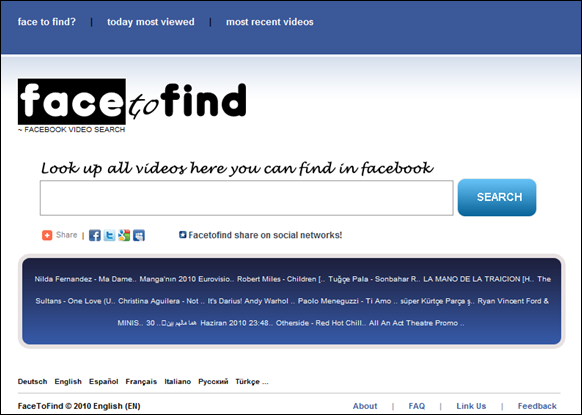Viewport: 582px width, 415px height.
Task: Click the orange Share plus icon
Action: click(x=47, y=235)
